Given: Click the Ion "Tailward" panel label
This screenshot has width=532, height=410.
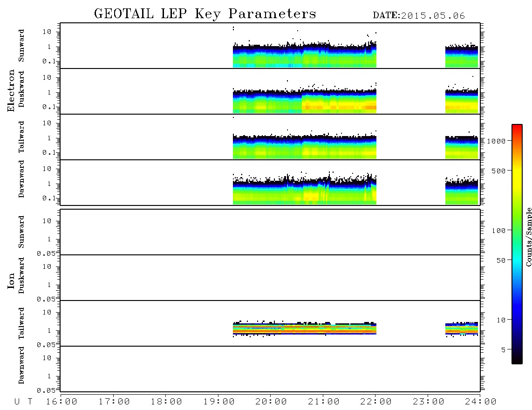Looking at the screenshot, I should tap(21, 323).
